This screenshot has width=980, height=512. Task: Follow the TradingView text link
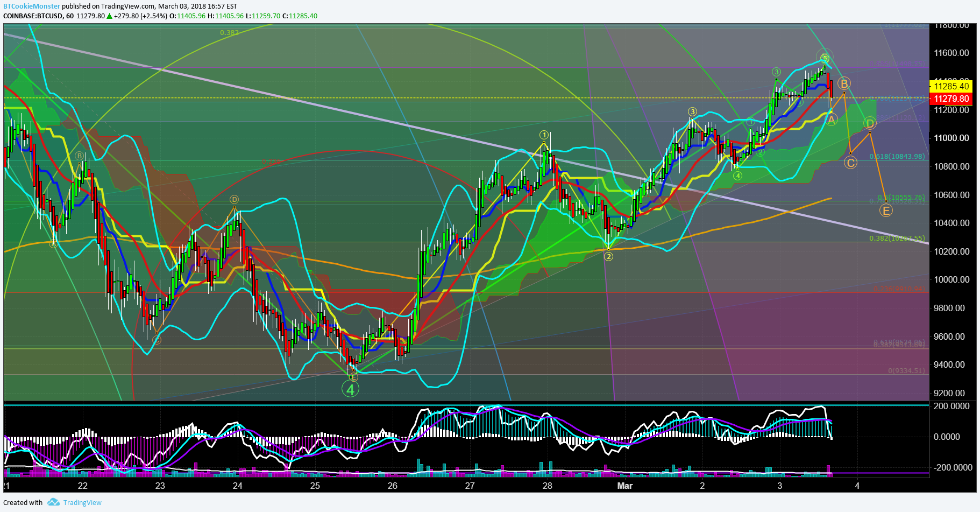click(82, 503)
